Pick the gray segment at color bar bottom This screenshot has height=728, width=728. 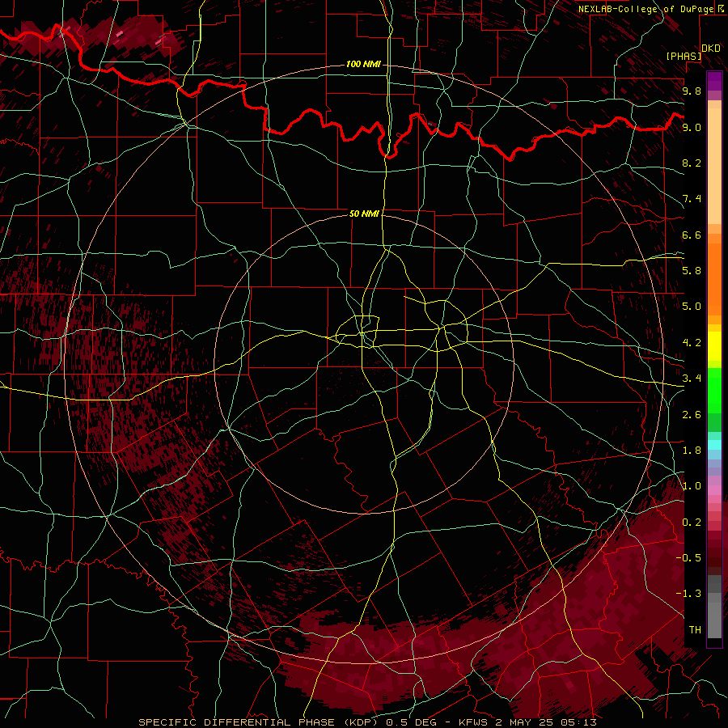click(x=714, y=620)
